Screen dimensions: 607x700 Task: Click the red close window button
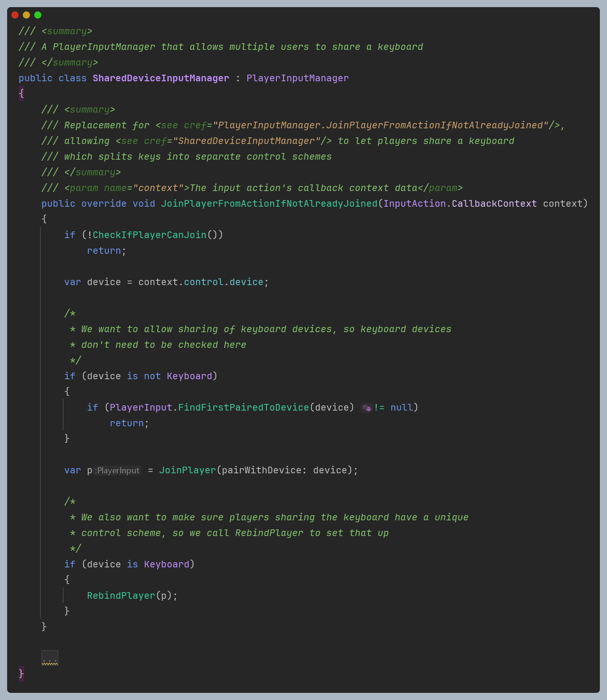coord(16,15)
